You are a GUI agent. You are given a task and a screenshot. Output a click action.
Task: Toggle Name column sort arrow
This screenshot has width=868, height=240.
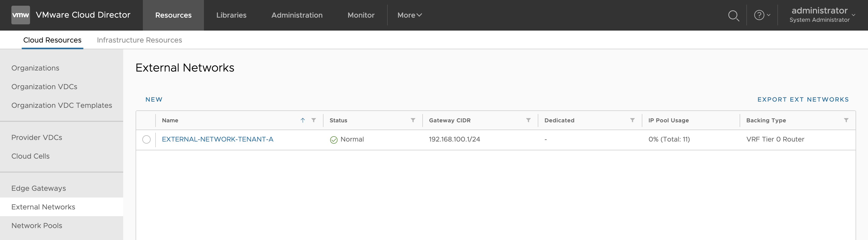point(303,121)
